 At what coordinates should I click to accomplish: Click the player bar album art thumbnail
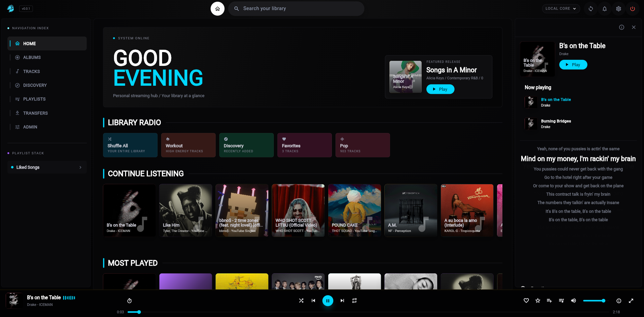[x=14, y=301]
